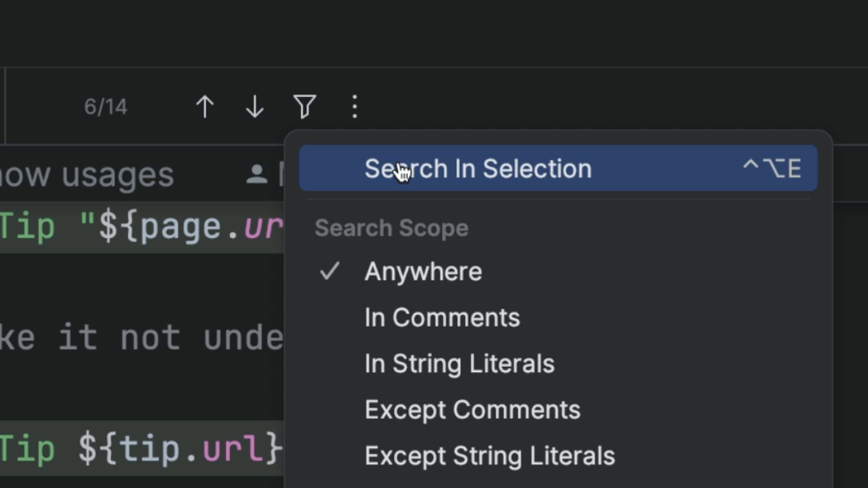Go to next occurrence with down arrow

(255, 107)
